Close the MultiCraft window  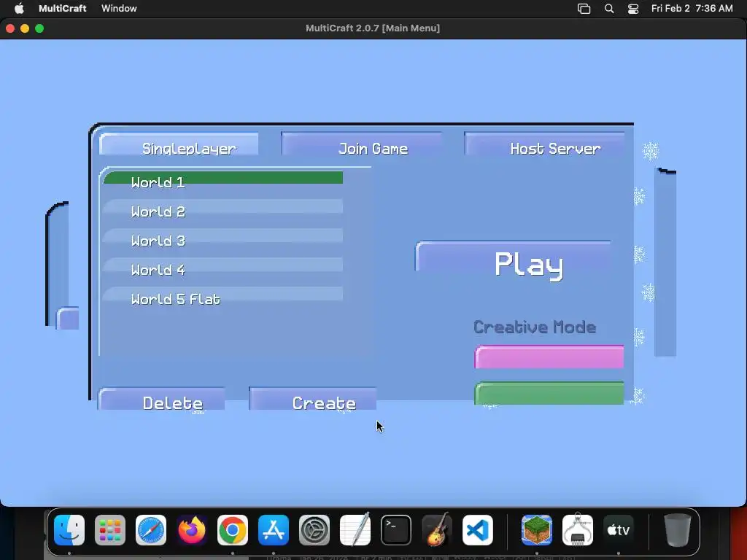point(10,28)
